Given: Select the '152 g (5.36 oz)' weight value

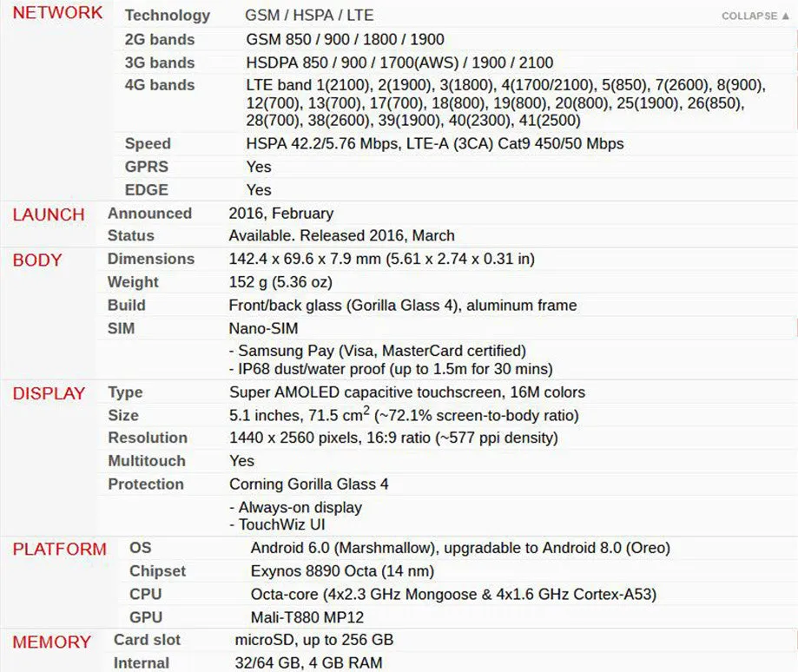Looking at the screenshot, I should (x=280, y=282).
